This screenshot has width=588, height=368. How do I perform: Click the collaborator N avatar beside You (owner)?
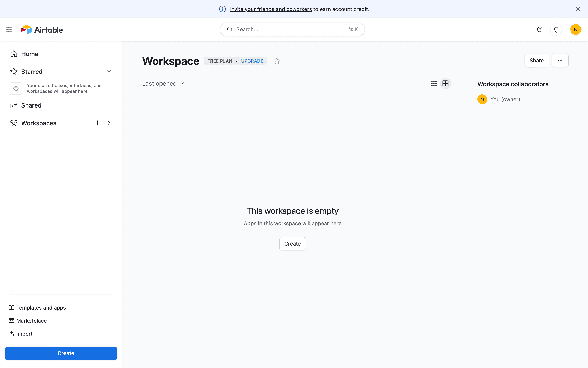(482, 99)
